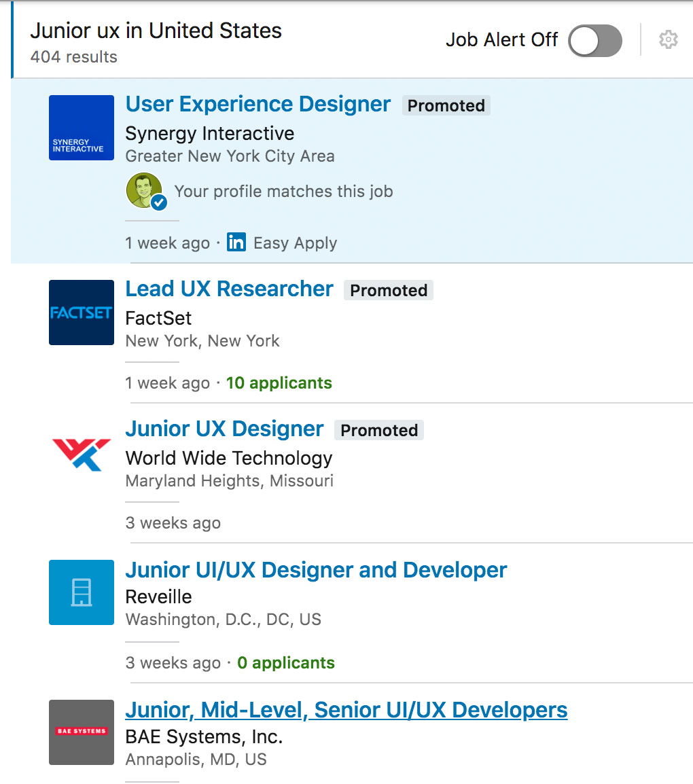Open the Lead UX Researcher job listing
The width and height of the screenshot is (693, 784).
click(229, 289)
